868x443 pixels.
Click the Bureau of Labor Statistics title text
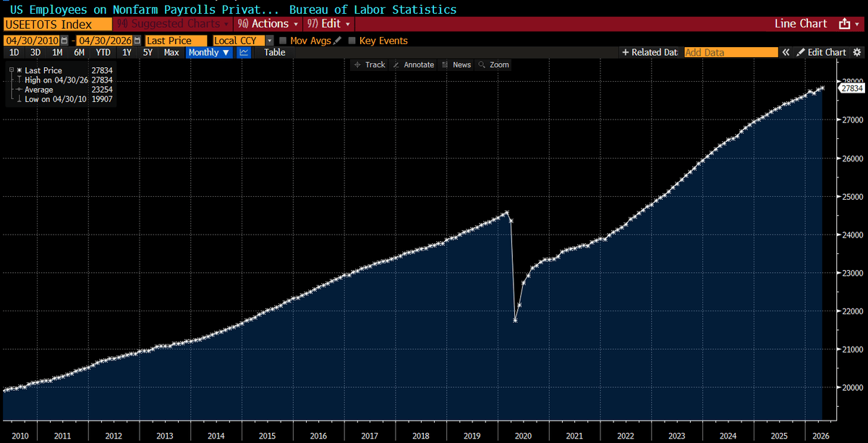(x=373, y=9)
